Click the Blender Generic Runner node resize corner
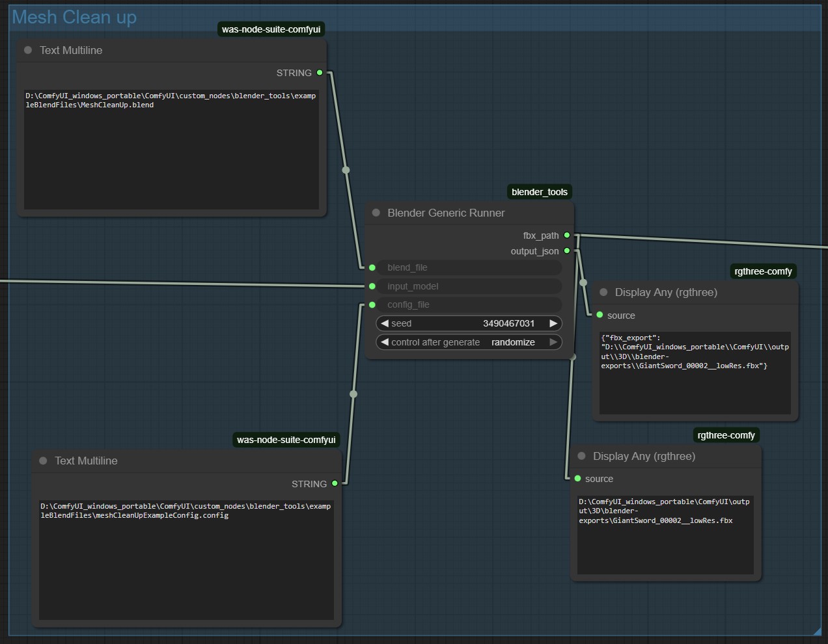Screen dimensions: 828x644 572,356
